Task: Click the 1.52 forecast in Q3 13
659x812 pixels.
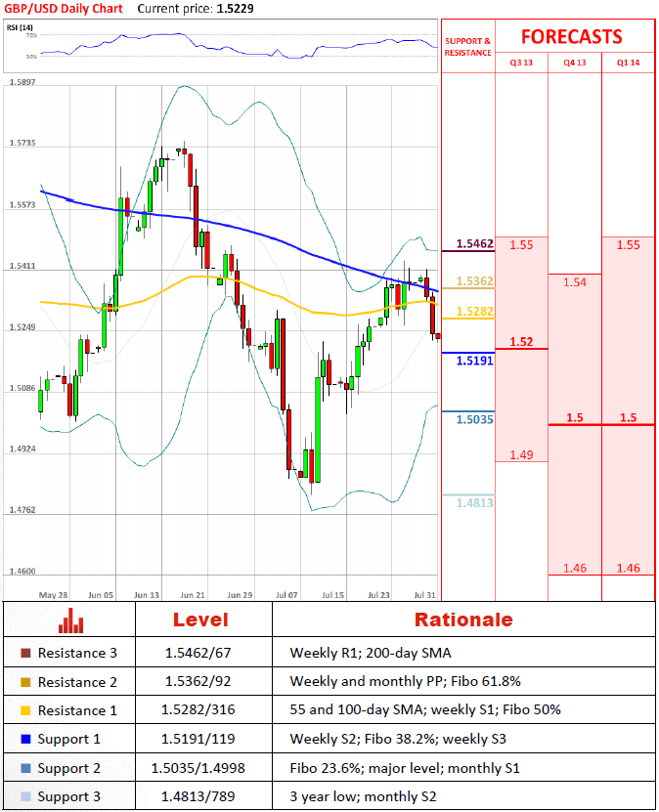Action: (x=521, y=341)
